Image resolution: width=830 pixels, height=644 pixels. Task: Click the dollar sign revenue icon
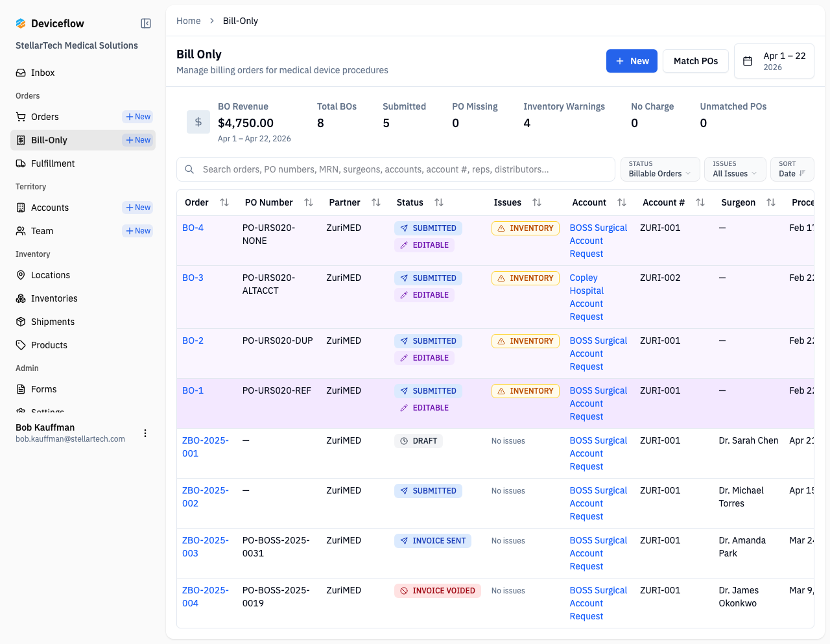(x=198, y=122)
